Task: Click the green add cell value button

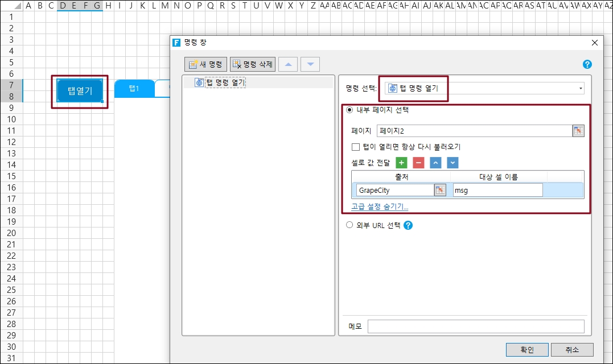Action: [x=401, y=163]
